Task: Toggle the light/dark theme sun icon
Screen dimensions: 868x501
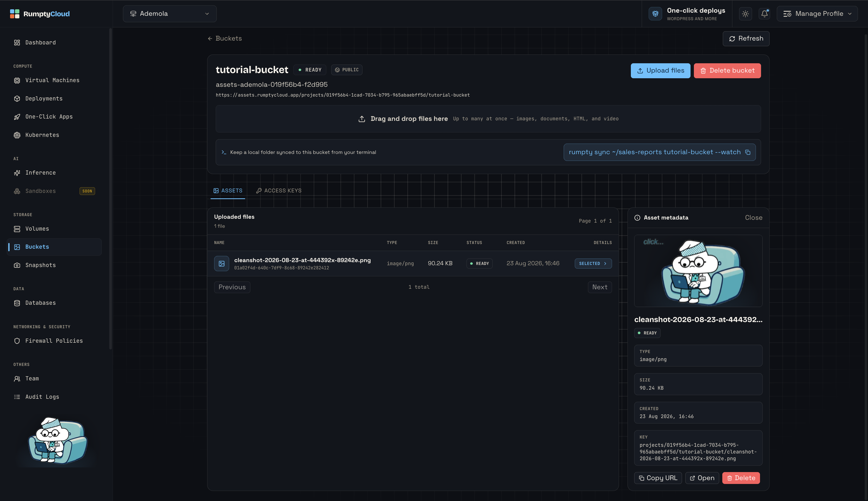Action: 745,14
